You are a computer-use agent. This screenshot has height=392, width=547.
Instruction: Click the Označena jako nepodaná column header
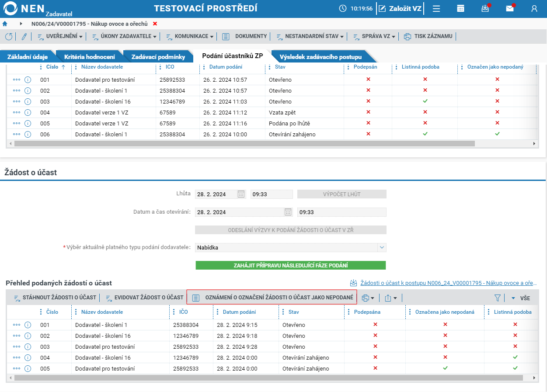(x=445, y=312)
